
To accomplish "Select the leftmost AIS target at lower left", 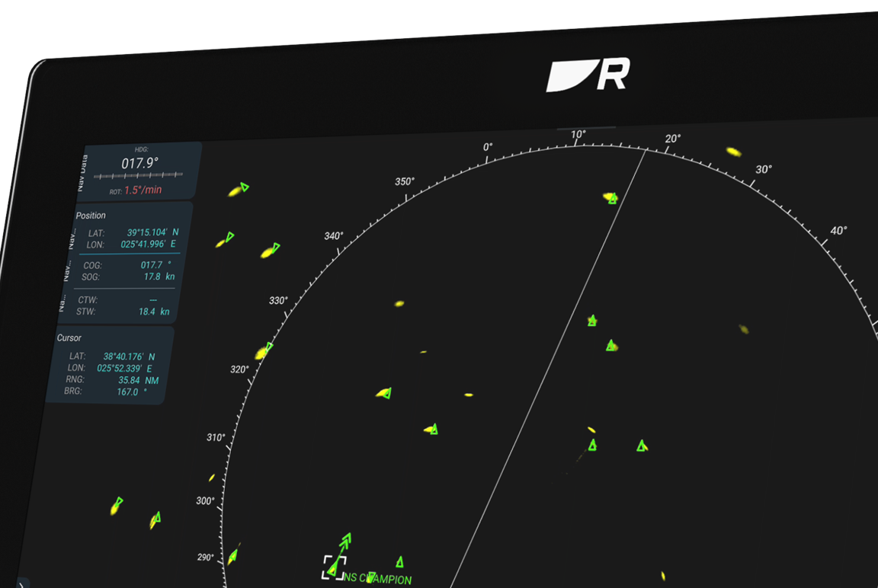I will tap(117, 504).
